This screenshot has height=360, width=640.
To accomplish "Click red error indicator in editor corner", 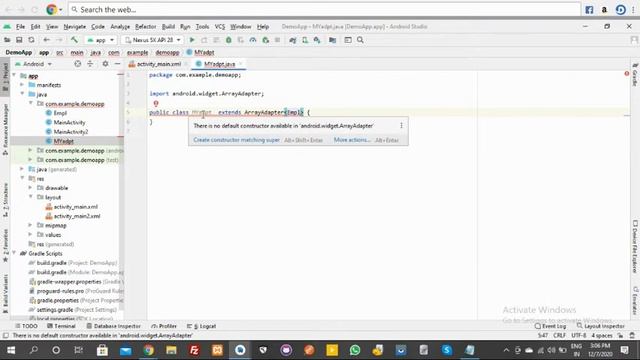I will (x=627, y=74).
